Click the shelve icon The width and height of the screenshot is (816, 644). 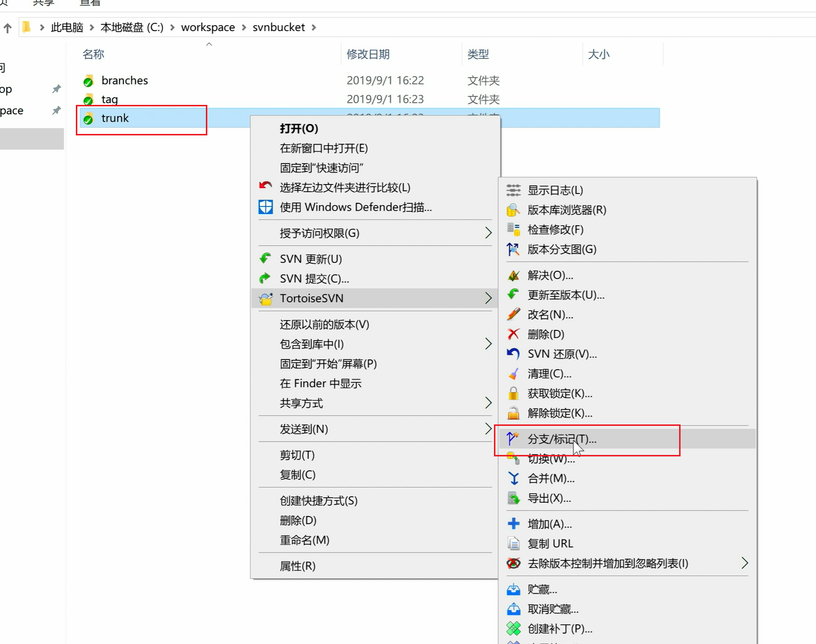pyautogui.click(x=513, y=589)
